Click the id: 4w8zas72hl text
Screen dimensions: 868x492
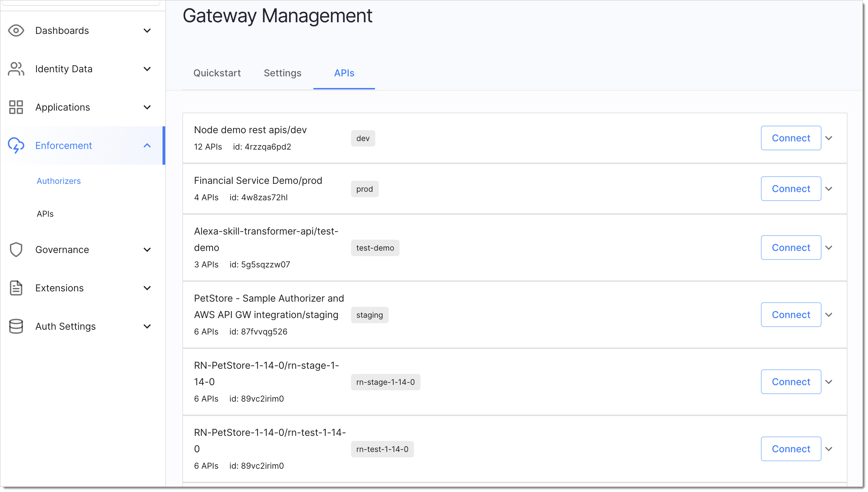click(x=259, y=198)
